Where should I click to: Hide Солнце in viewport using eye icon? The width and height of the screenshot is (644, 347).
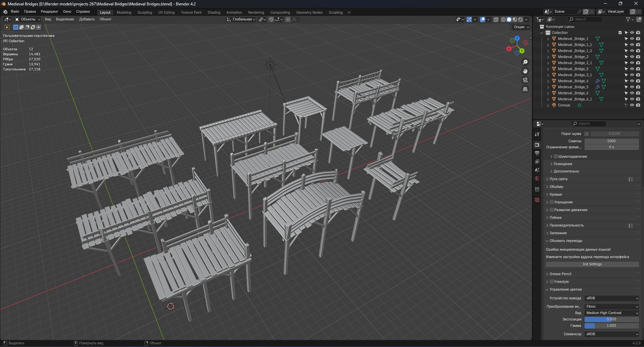coord(632,105)
